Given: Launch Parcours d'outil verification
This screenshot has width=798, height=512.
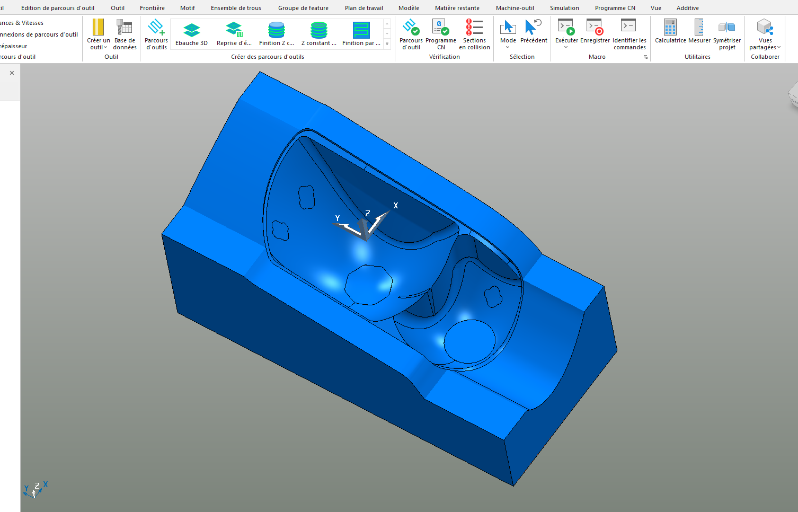Looking at the screenshot, I should pos(411,33).
